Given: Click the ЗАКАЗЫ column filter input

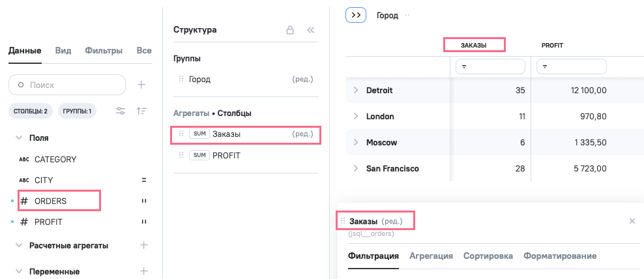Looking at the screenshot, I should click(x=490, y=66).
